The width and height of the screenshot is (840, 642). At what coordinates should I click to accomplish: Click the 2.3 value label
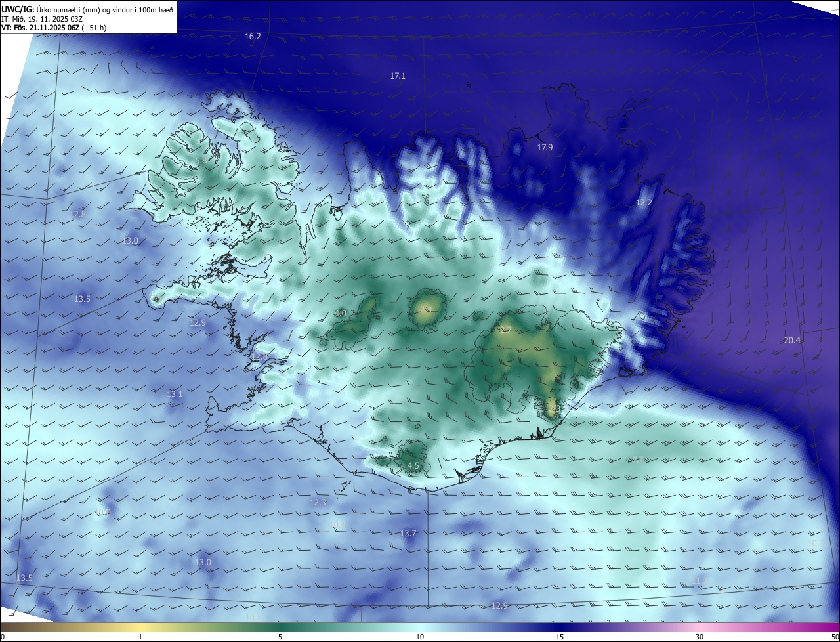[555, 409]
